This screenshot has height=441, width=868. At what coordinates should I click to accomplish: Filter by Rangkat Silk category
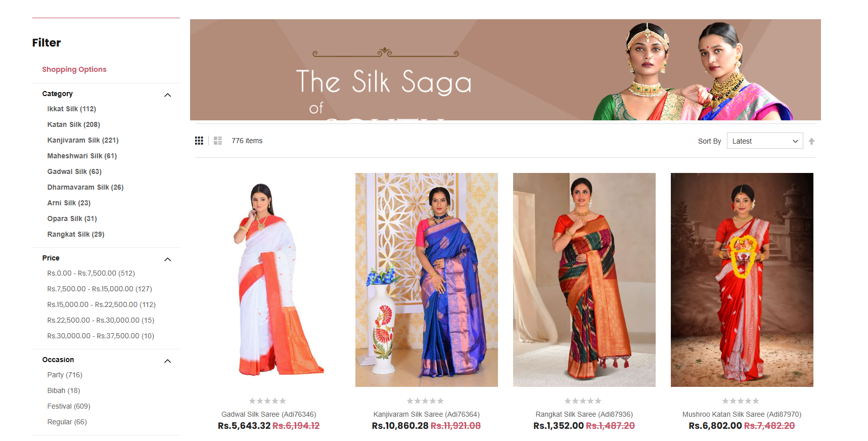(76, 234)
